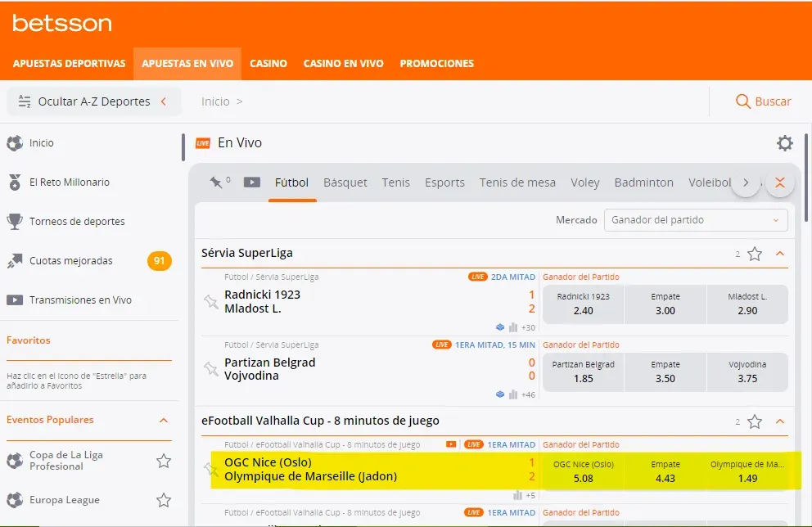Favorite the Sérvia SuperLiga star
812x527 pixels.
(755, 254)
